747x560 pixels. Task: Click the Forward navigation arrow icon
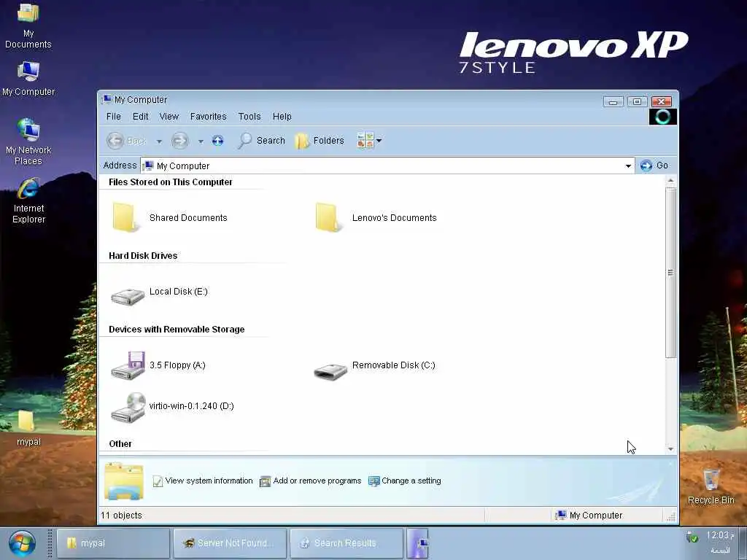point(179,141)
